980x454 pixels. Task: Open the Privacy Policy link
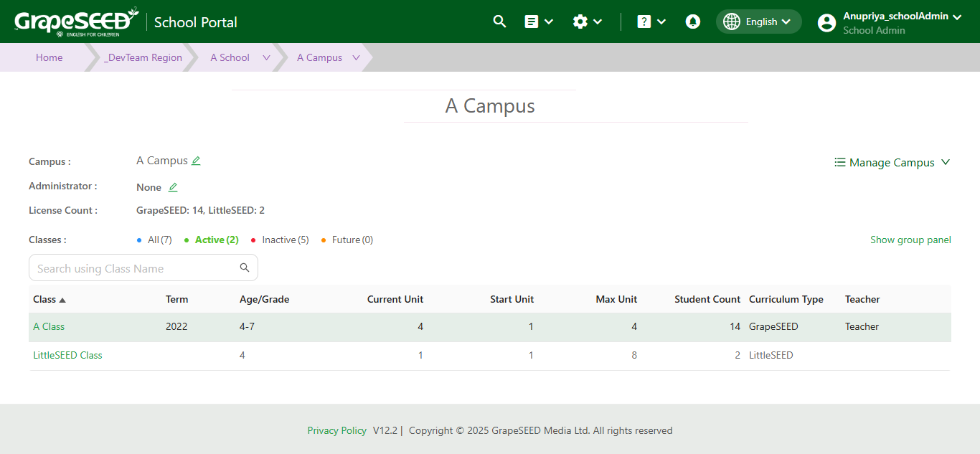[x=337, y=430]
